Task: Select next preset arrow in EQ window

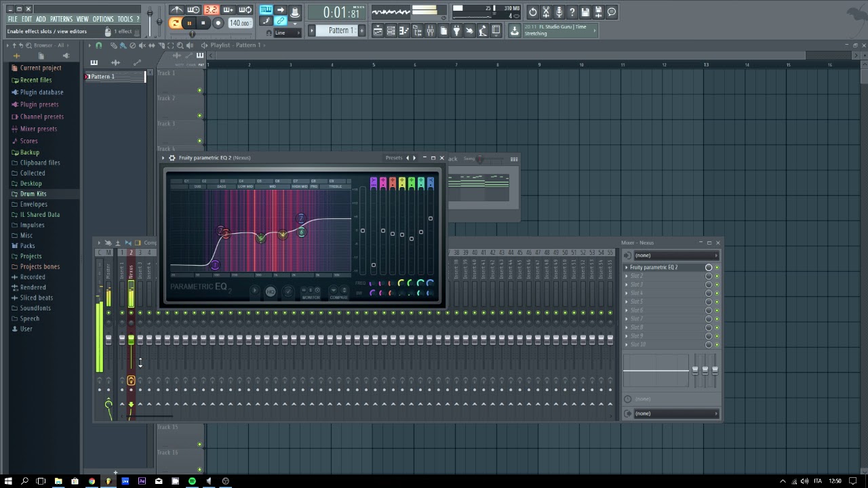Action: pyautogui.click(x=414, y=158)
